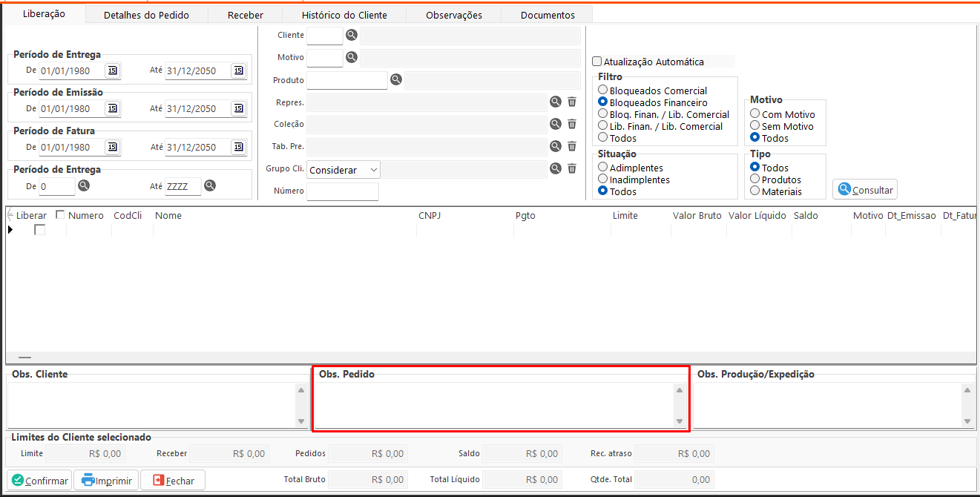The image size is (980, 497).
Task: Check the Numero column header checkbox
Action: point(61,215)
